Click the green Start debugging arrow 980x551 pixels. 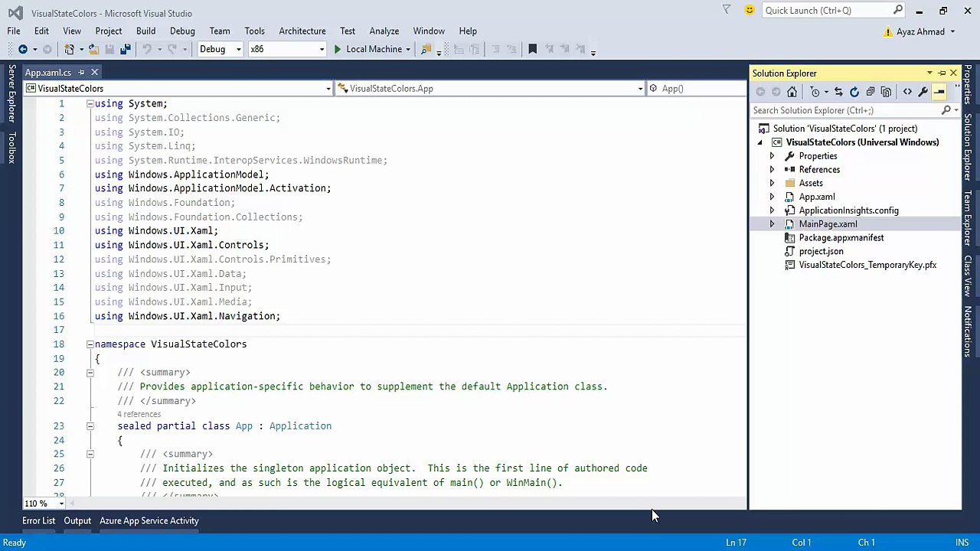tap(337, 49)
